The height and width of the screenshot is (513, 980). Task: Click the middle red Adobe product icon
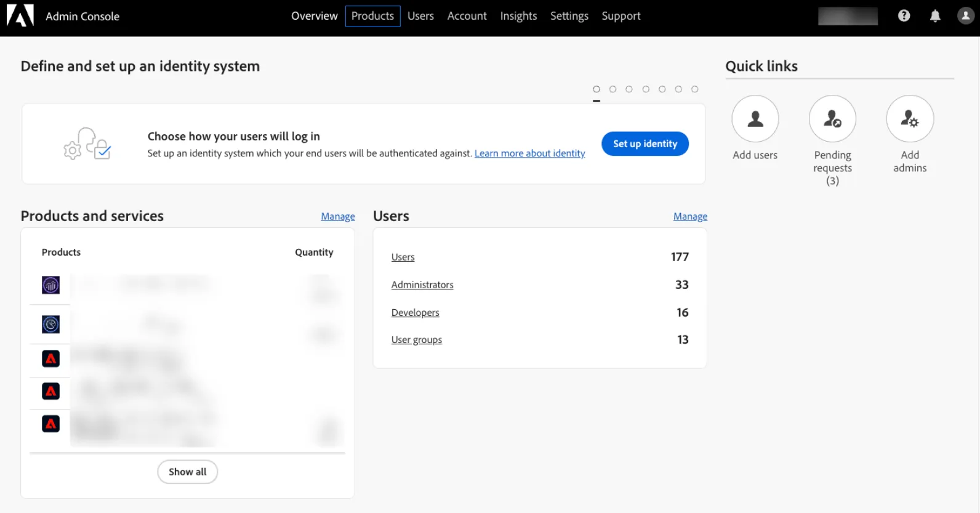click(51, 391)
